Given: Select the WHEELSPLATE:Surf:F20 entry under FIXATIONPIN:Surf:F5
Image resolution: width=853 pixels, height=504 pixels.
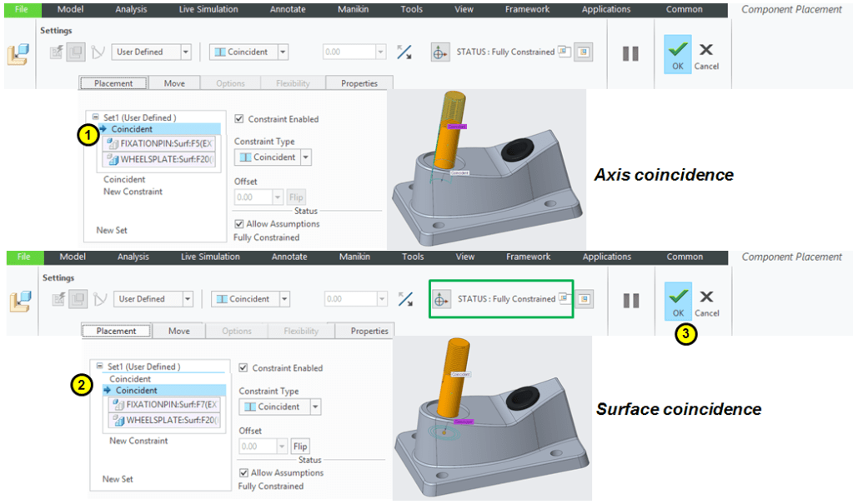Looking at the screenshot, I should (x=164, y=160).
